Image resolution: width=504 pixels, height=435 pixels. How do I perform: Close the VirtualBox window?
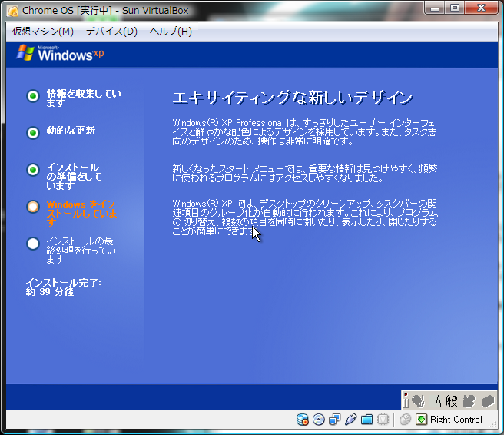481,8
